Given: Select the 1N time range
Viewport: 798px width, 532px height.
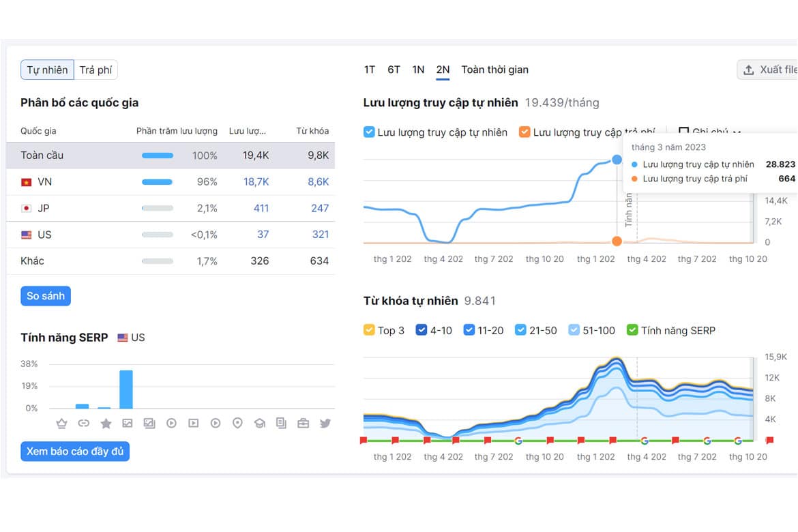Looking at the screenshot, I should 418,70.
